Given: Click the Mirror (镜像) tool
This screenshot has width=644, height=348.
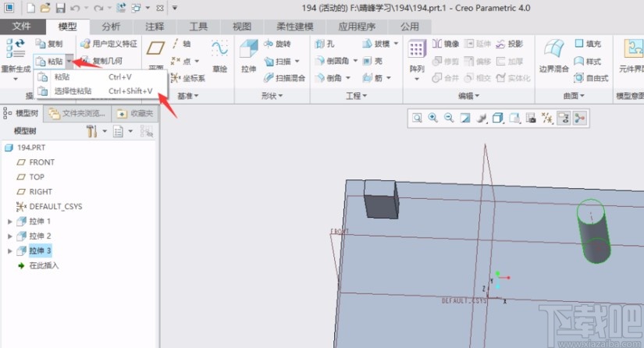Looking at the screenshot, I should [x=446, y=44].
